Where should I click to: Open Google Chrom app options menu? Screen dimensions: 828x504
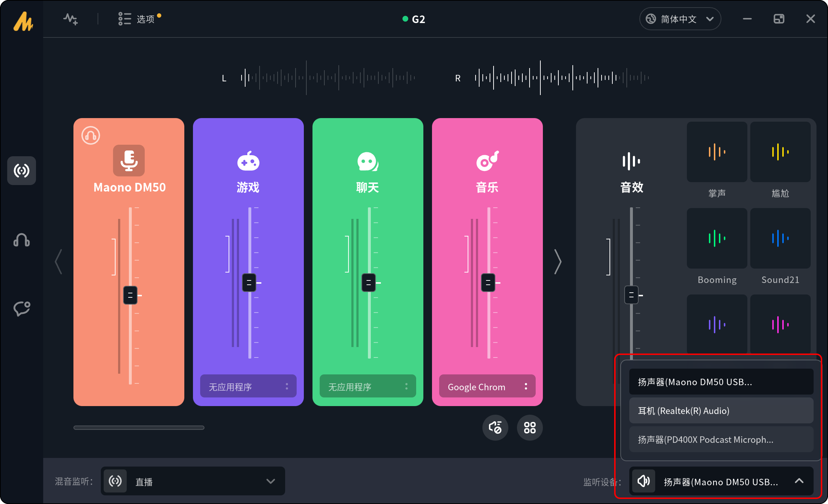pos(526,386)
